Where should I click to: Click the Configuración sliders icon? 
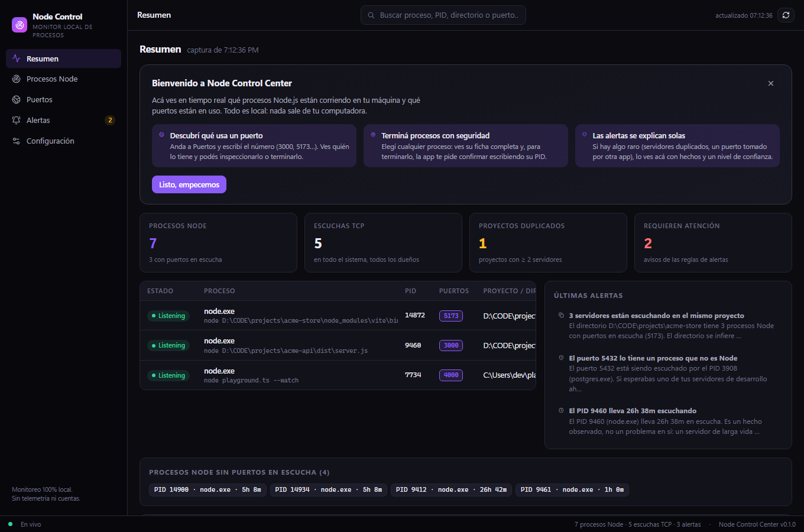[x=17, y=141]
